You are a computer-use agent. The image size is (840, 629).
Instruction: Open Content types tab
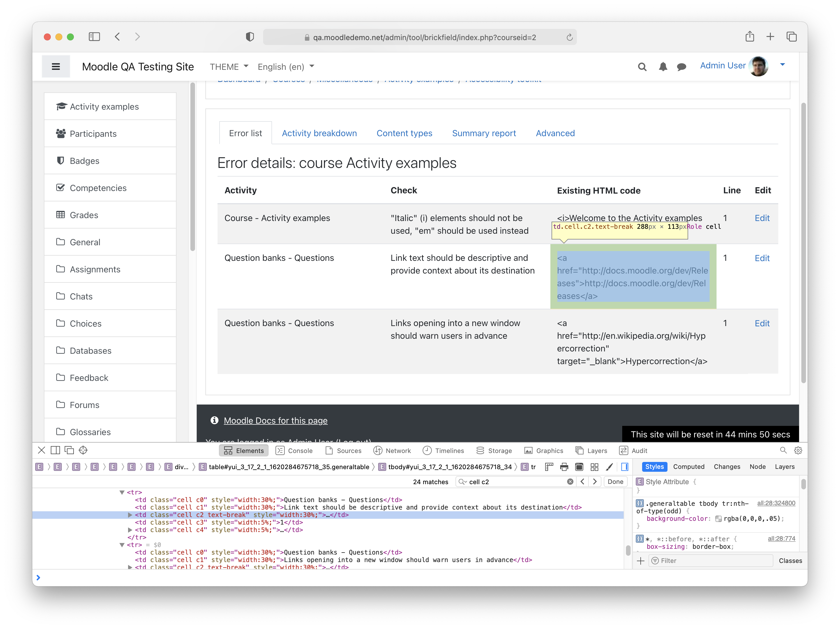pyautogui.click(x=404, y=133)
